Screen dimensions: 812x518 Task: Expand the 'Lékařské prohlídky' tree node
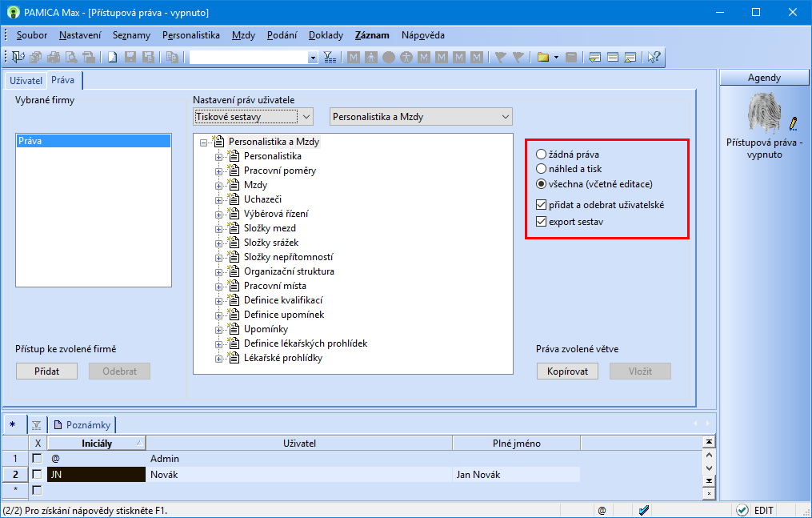point(218,359)
